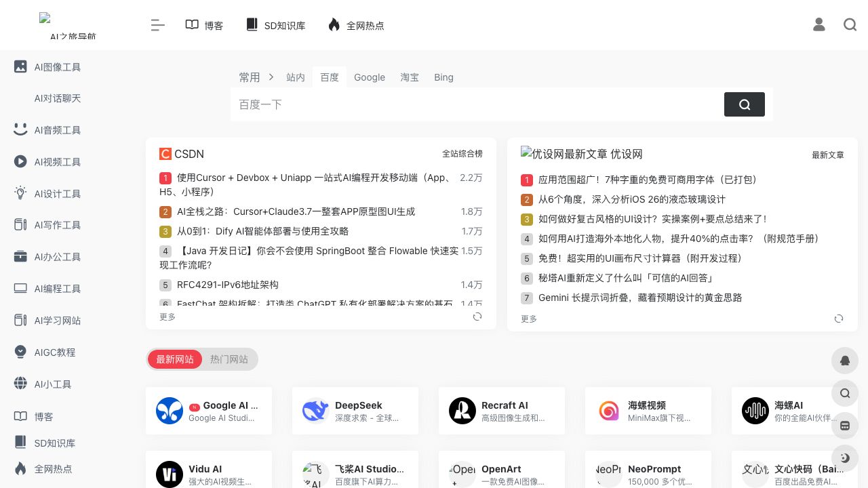868x488 pixels.
Task: Open the user account icon
Action: coord(819,25)
